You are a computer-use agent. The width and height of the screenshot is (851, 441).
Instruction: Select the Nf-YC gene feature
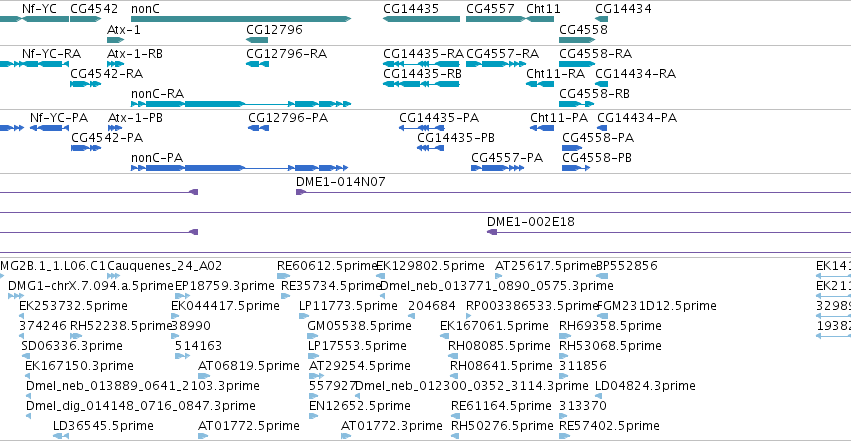coord(45,19)
